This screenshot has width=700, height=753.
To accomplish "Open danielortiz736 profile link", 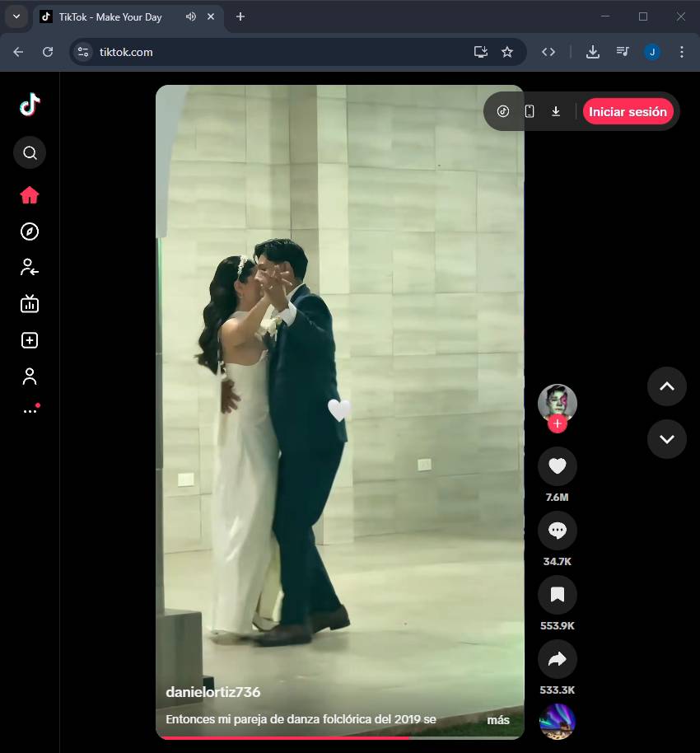I will point(213,692).
